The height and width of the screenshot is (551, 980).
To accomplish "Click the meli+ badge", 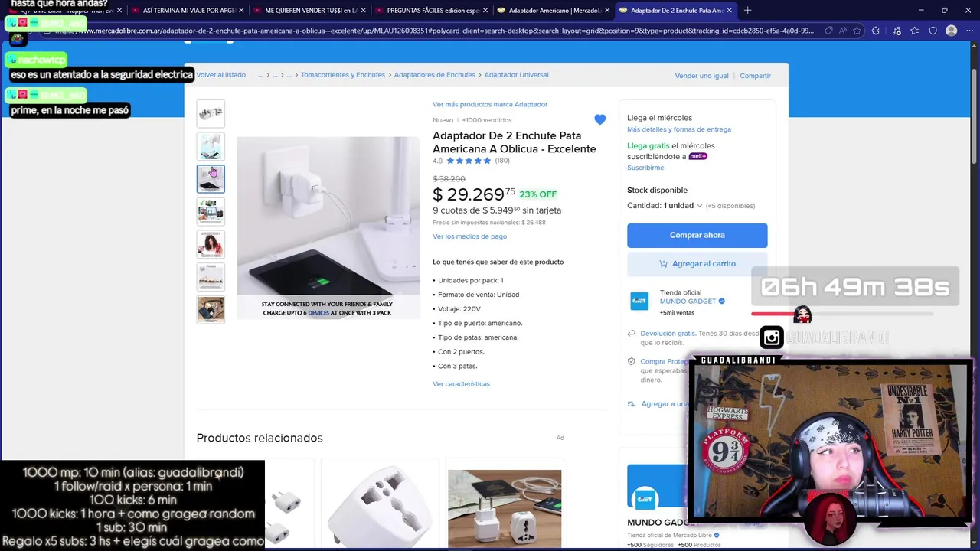I will 697,156.
